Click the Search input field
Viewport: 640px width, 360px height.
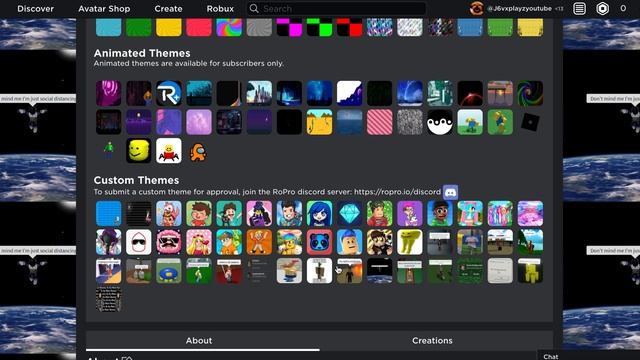tap(336, 9)
